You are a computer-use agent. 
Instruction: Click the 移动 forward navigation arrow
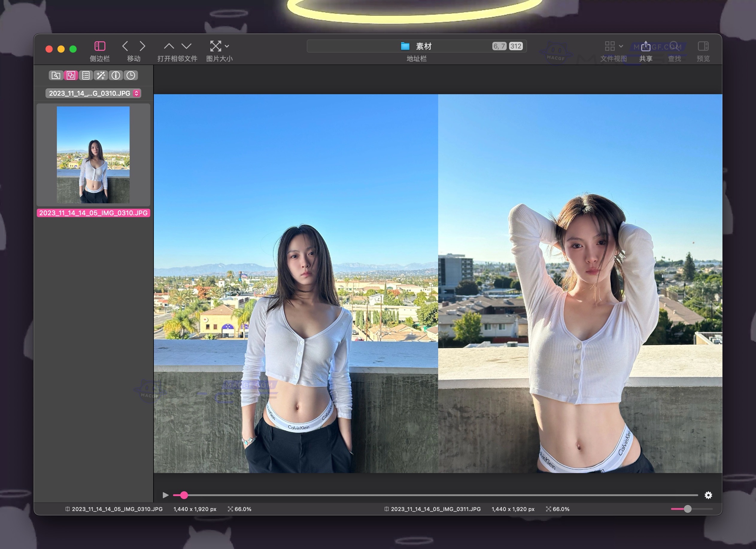coord(142,46)
